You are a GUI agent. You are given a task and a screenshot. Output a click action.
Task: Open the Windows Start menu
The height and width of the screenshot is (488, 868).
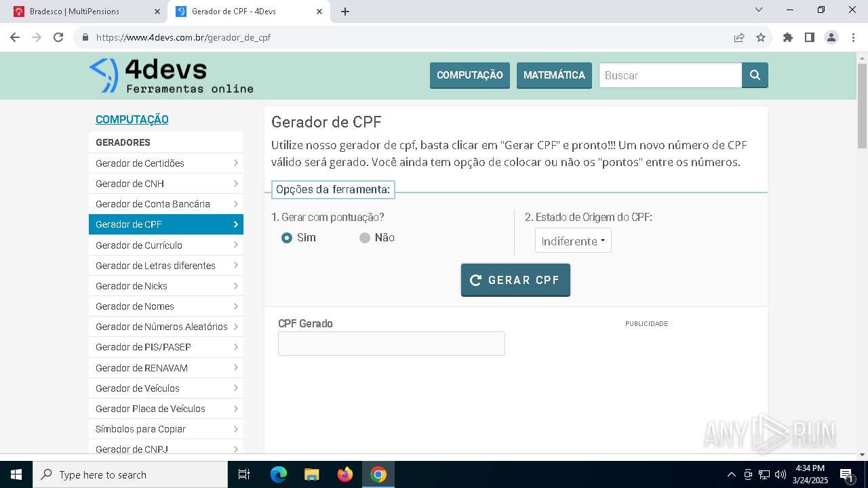point(16,474)
